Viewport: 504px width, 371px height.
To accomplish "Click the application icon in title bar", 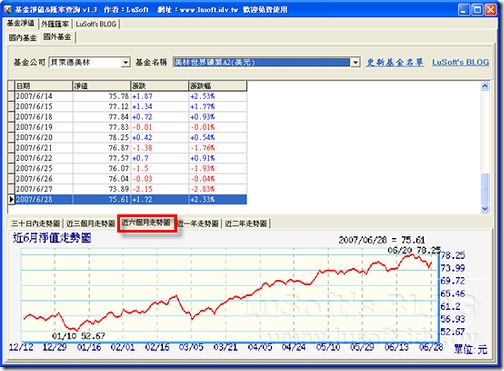I will click(x=8, y=9).
